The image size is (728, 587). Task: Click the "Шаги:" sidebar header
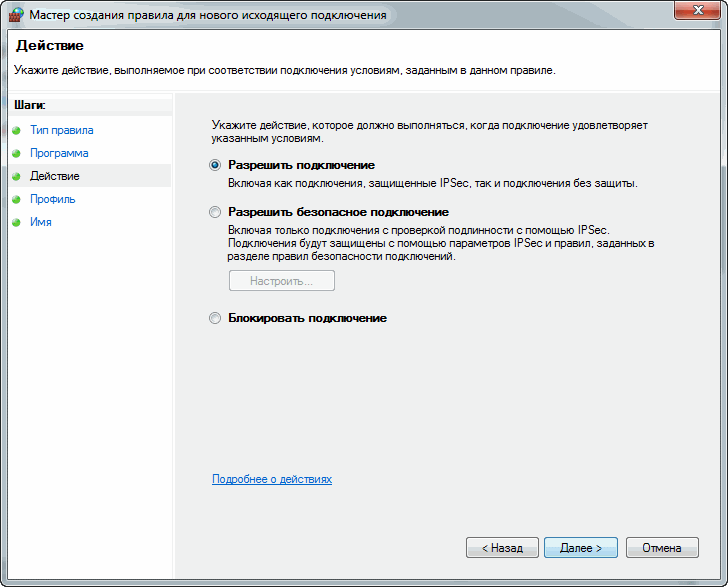click(x=30, y=105)
